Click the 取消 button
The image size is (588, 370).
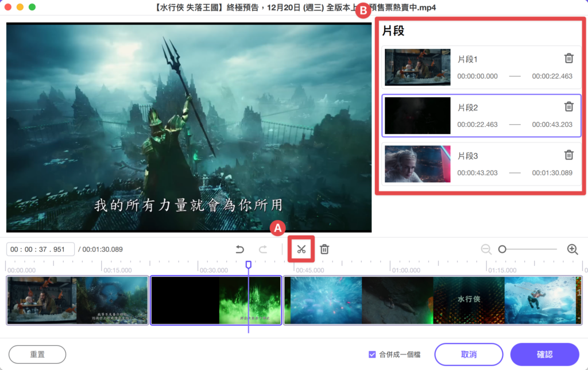click(469, 354)
